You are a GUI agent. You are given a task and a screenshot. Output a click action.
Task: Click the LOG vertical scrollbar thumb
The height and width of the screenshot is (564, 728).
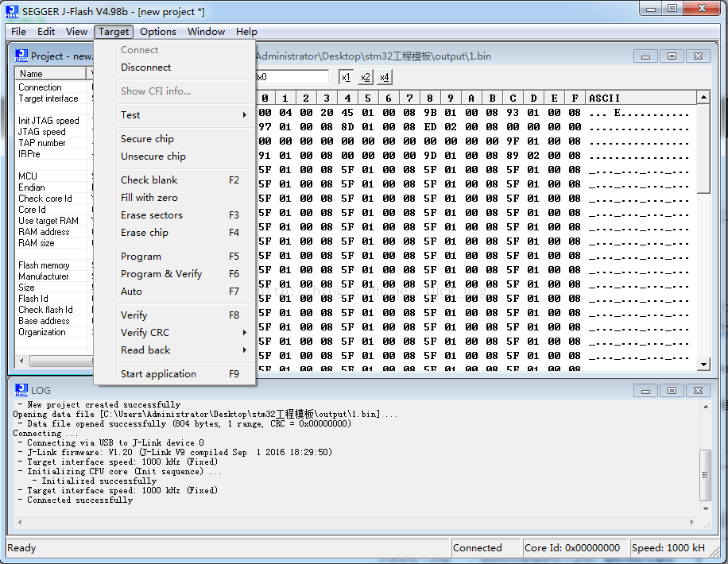point(705,475)
